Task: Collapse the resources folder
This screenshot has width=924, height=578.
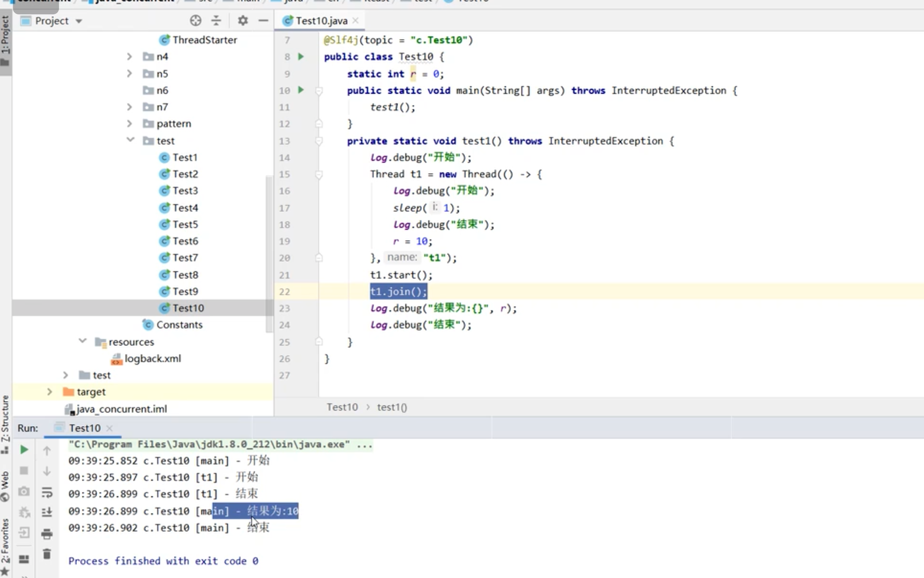Action: point(83,341)
